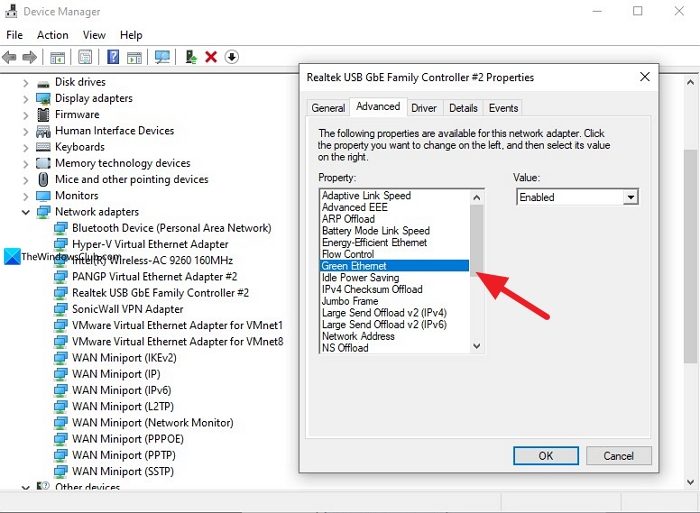Image resolution: width=700 pixels, height=513 pixels.
Task: Close the Realtek Properties dialog
Action: click(644, 77)
